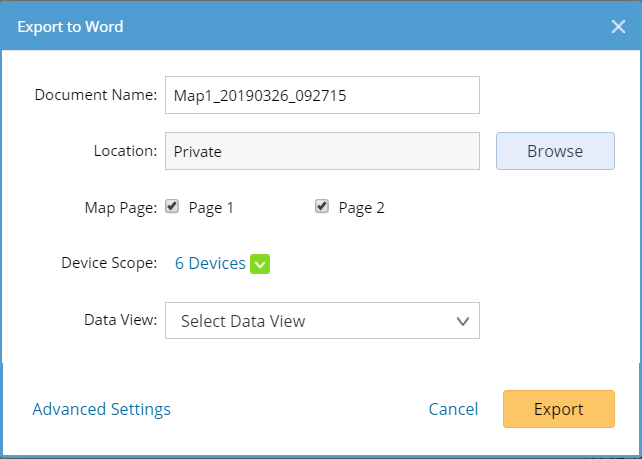Click the Device Scope label

pos(109,263)
